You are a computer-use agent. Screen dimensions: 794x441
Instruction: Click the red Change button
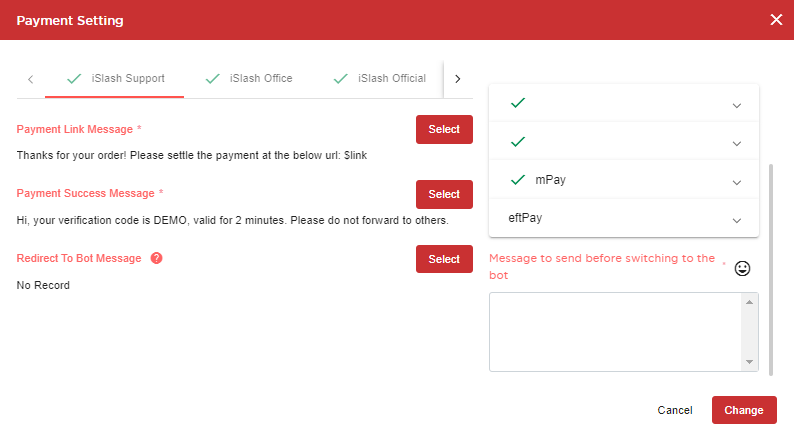744,410
